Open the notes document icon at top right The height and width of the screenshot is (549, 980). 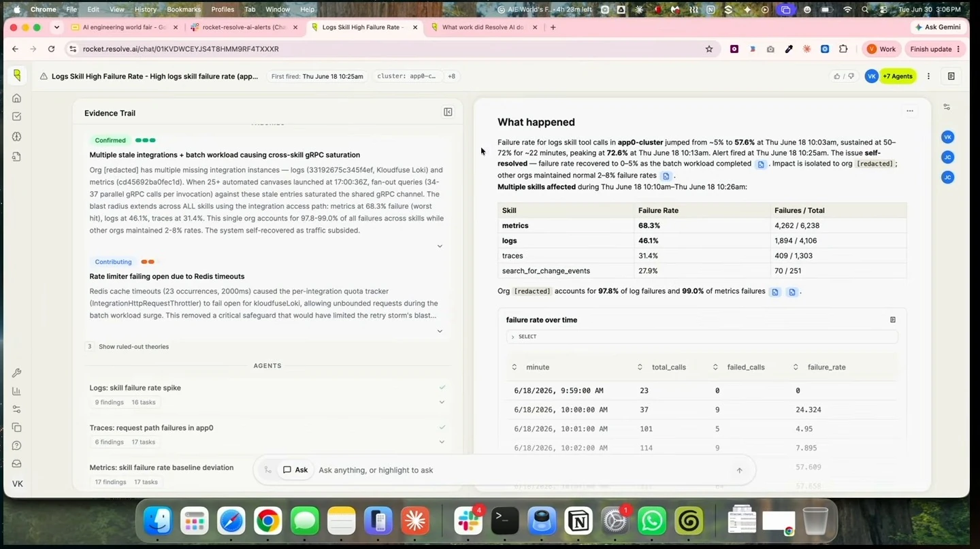pyautogui.click(x=951, y=76)
